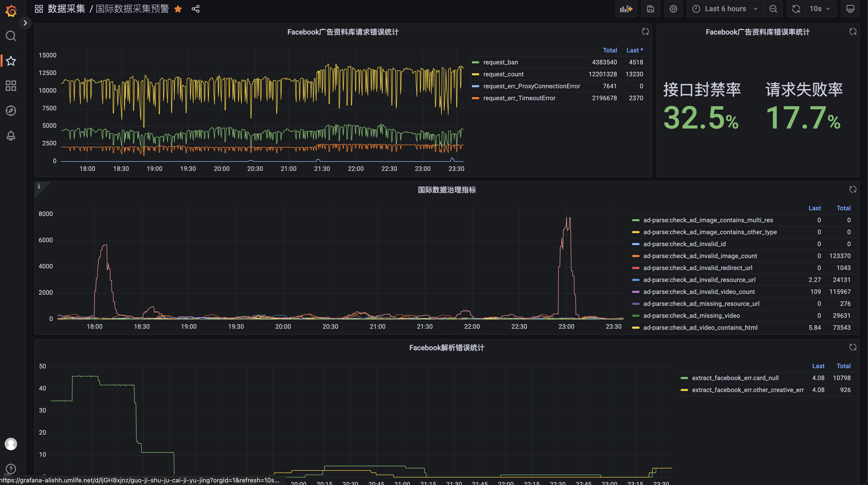Open the Dashboards grid sidebar icon
This screenshot has height=485, width=868.
pyautogui.click(x=11, y=86)
